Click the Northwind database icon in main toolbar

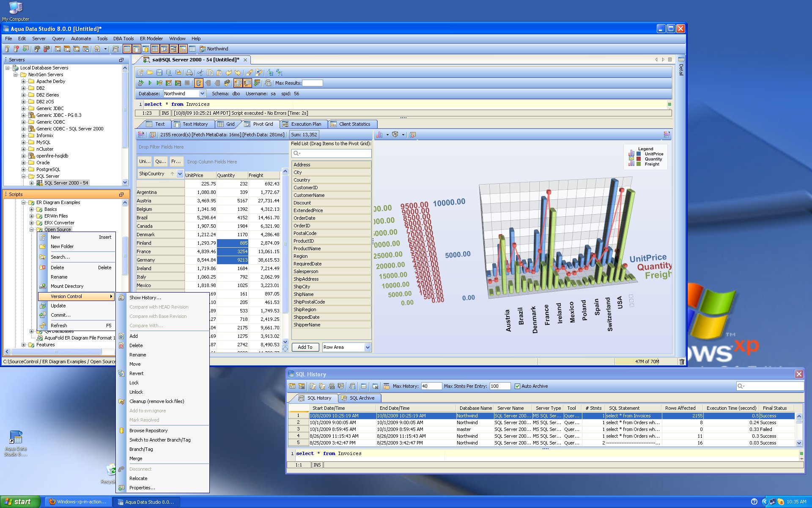203,49
